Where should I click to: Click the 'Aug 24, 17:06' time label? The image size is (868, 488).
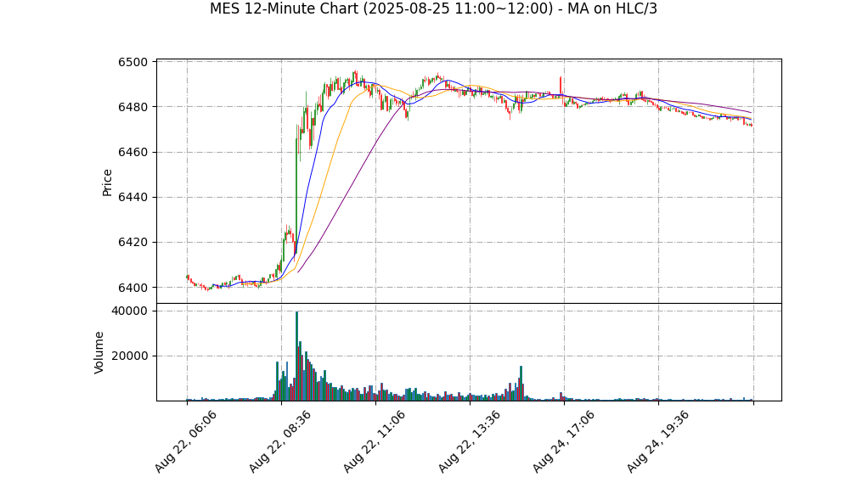[564, 441]
